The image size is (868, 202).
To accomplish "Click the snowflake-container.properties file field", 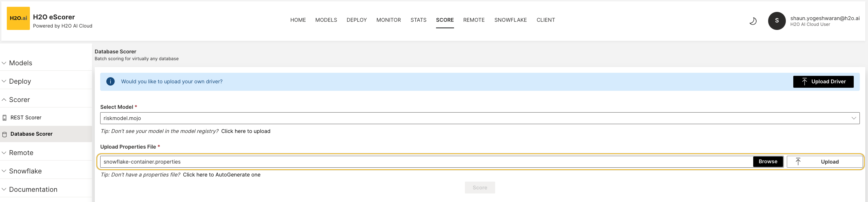I will coord(426,162).
